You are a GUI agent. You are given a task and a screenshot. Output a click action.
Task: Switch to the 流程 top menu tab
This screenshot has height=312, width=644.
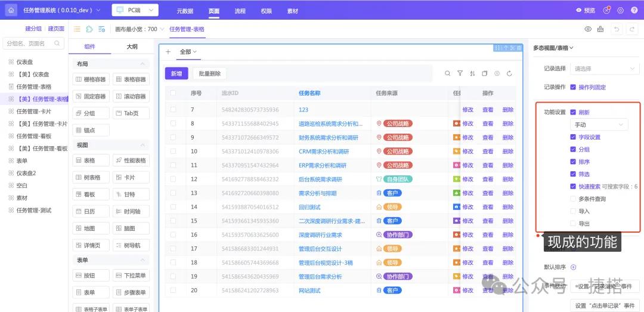point(240,11)
